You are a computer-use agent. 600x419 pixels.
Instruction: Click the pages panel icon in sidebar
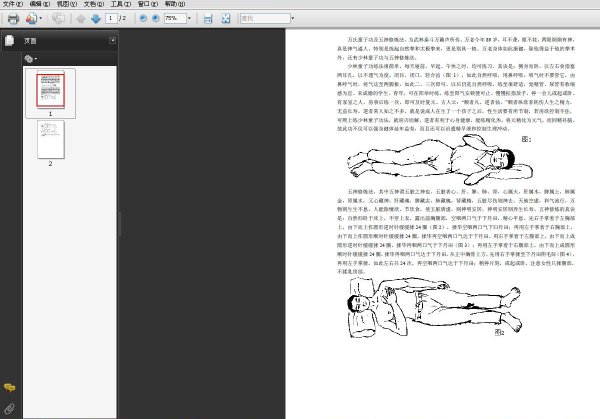coord(10,40)
